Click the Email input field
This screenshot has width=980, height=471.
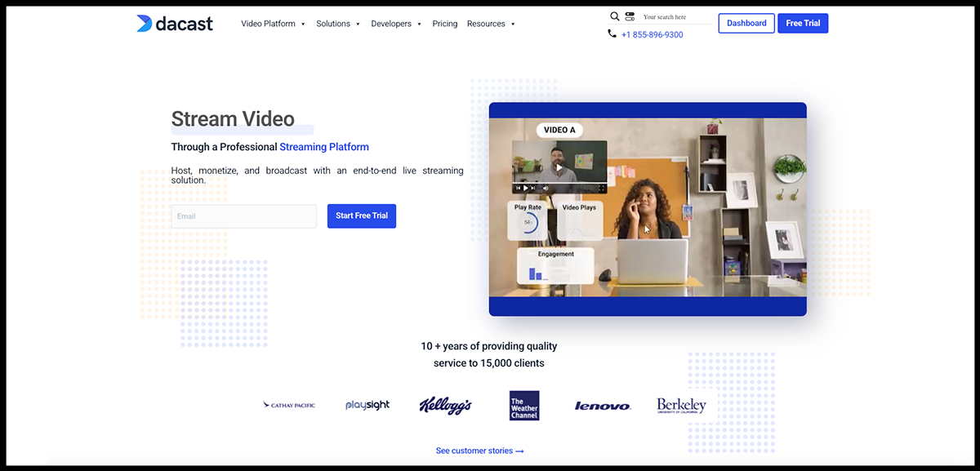click(243, 216)
